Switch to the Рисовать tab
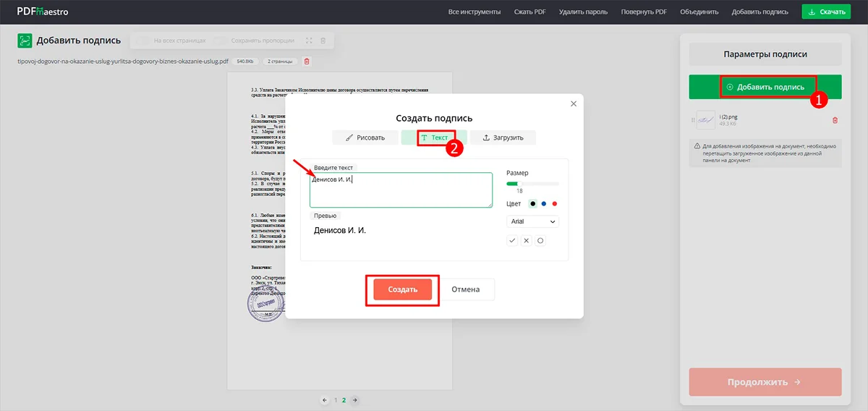 [365, 137]
